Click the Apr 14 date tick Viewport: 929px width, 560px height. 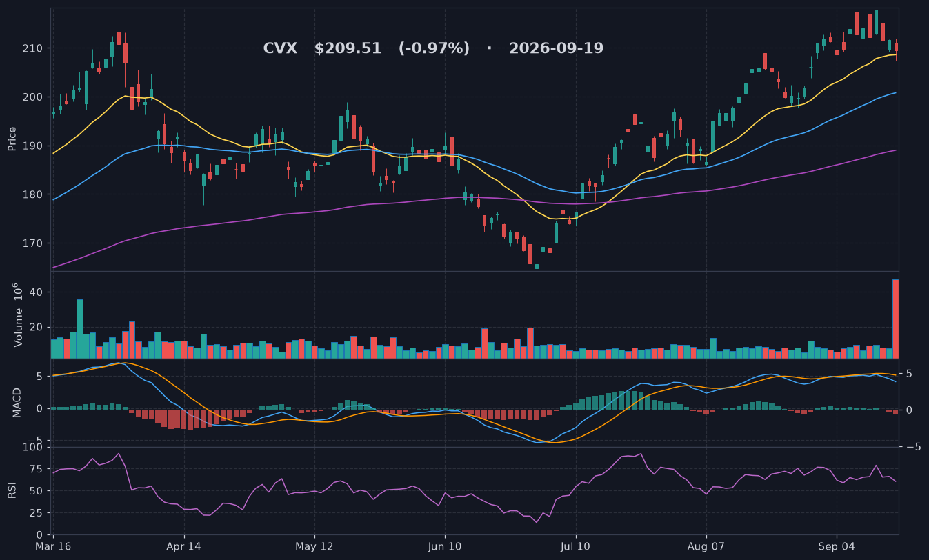[184, 546]
